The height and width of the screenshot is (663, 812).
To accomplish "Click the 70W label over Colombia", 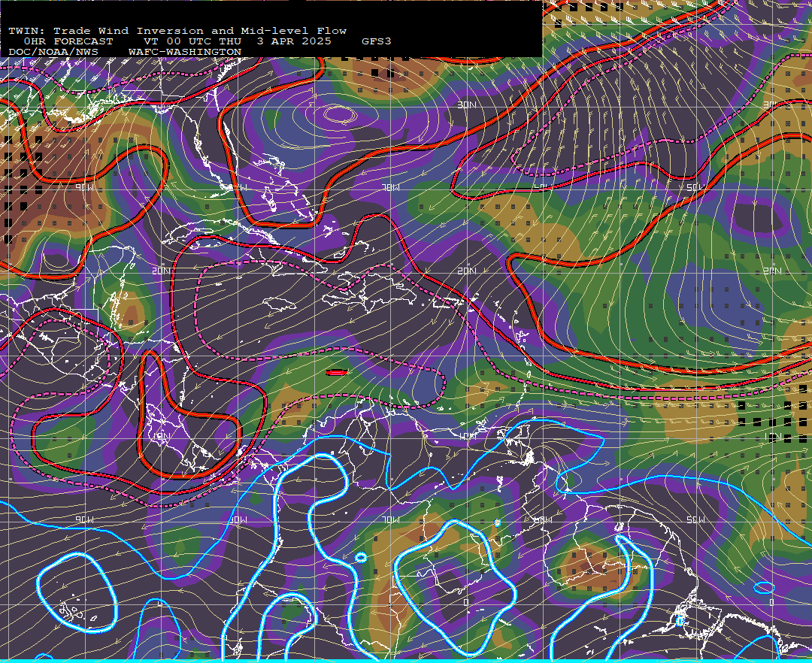I will (x=390, y=519).
